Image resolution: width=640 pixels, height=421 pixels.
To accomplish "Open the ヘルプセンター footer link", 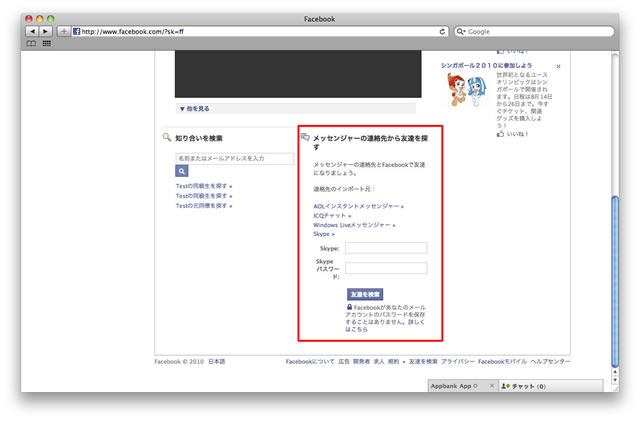I will coord(551,361).
